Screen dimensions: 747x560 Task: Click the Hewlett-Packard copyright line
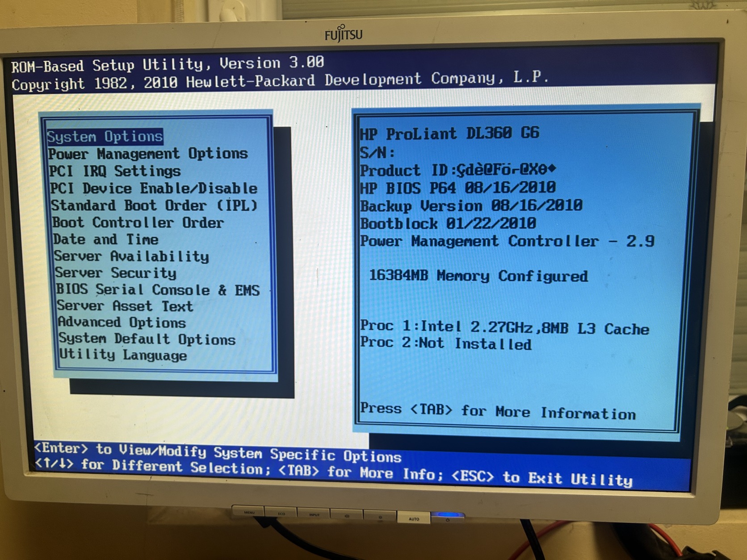pyautogui.click(x=280, y=81)
